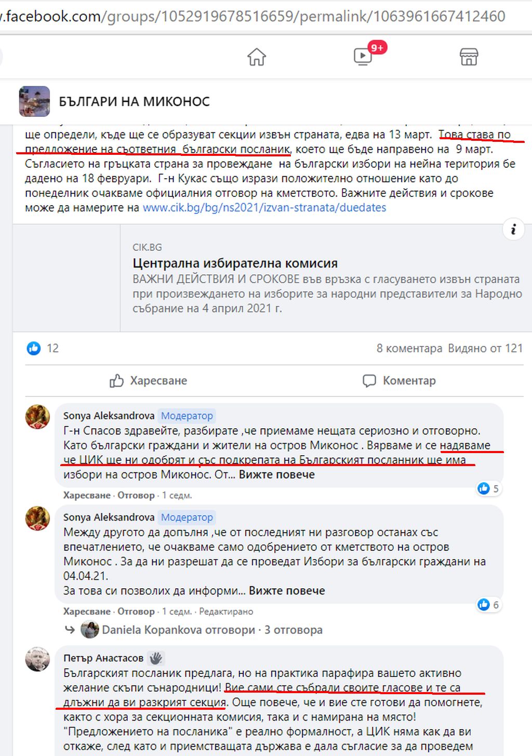Image resolution: width=532 pixels, height=756 pixels.
Task: Open the www.cik.bg duedates link
Action: pyautogui.click(x=264, y=208)
